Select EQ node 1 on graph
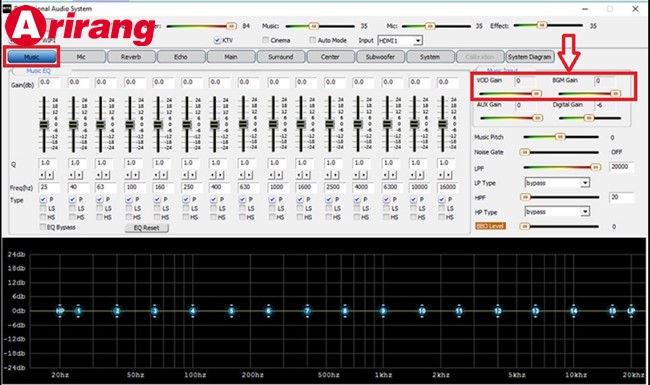 tap(78, 311)
